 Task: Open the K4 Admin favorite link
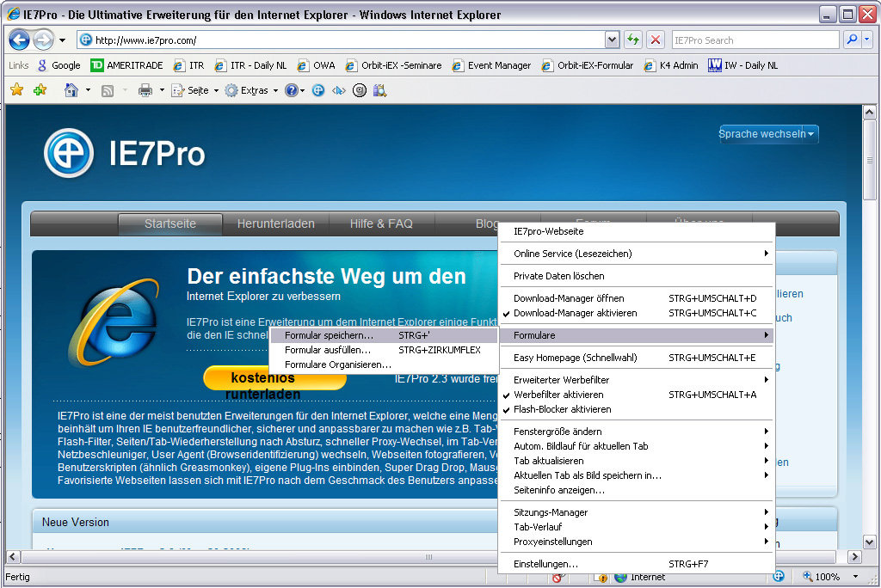point(671,65)
